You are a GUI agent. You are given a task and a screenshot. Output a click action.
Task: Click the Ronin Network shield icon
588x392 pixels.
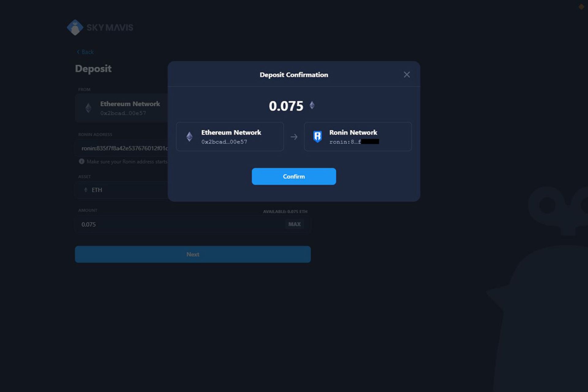(318, 137)
